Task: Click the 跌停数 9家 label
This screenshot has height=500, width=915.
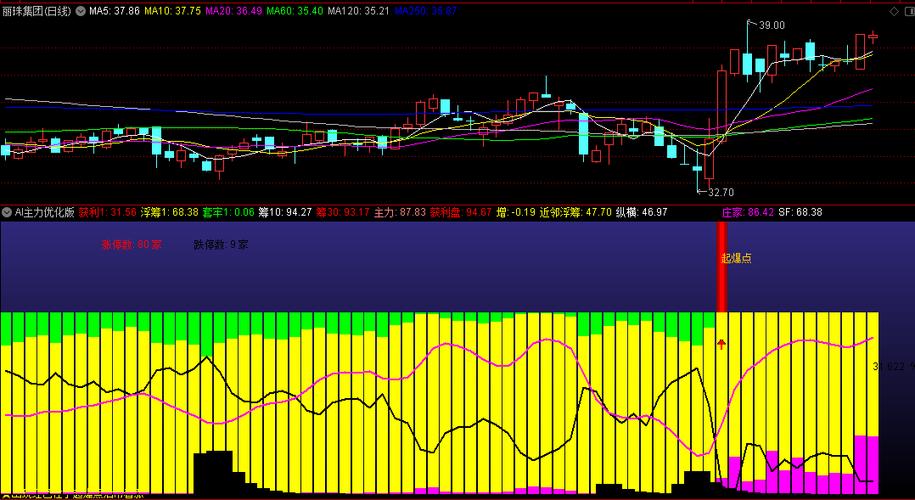Action: tap(221, 245)
